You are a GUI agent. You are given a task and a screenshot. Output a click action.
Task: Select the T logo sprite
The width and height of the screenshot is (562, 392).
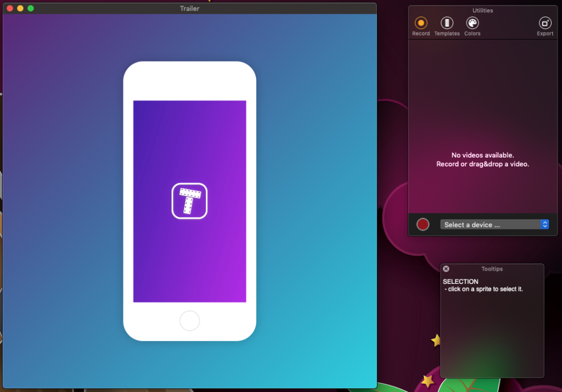click(x=189, y=201)
